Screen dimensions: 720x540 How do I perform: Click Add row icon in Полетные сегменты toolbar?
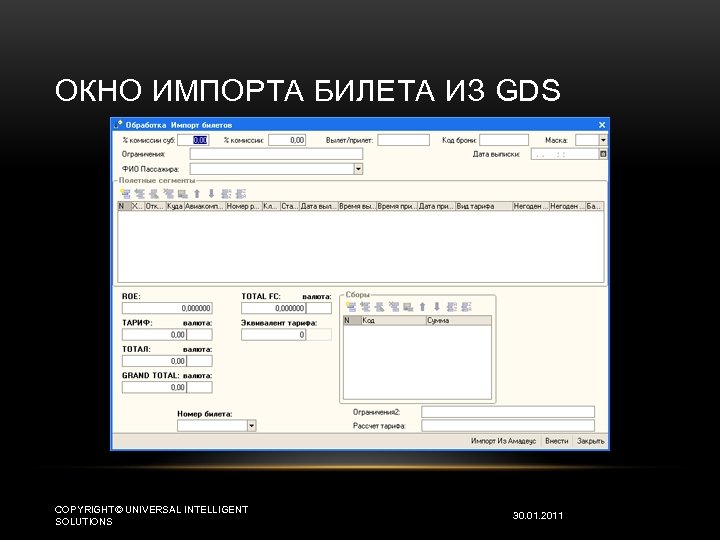(x=125, y=194)
